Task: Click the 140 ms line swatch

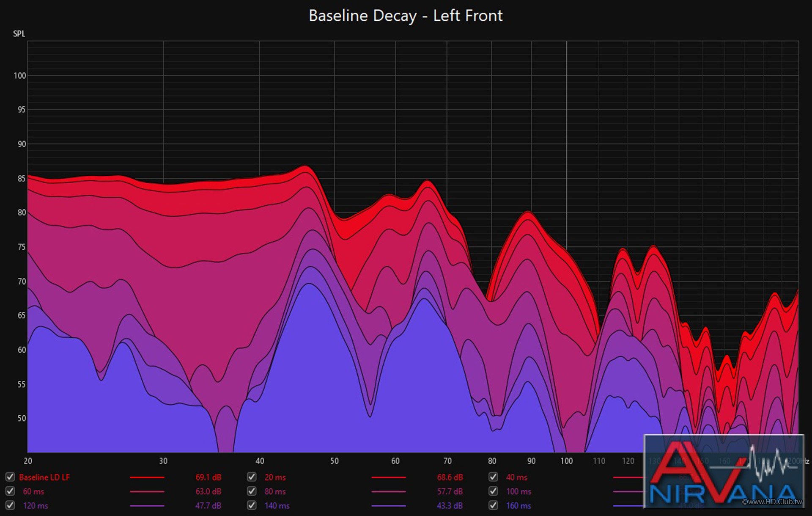Action: pos(389,506)
